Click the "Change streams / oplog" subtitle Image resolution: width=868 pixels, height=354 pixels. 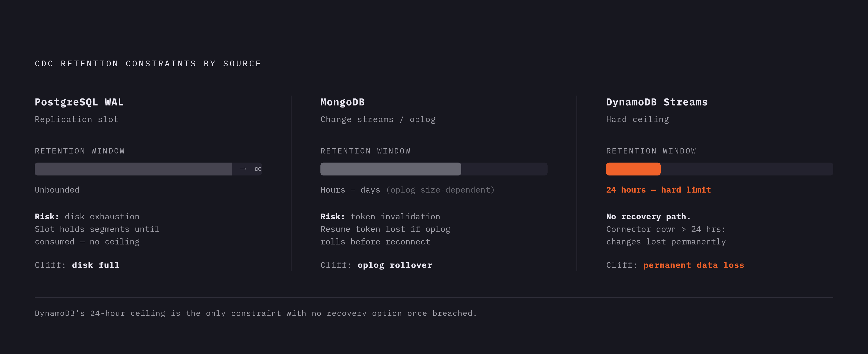(x=378, y=119)
